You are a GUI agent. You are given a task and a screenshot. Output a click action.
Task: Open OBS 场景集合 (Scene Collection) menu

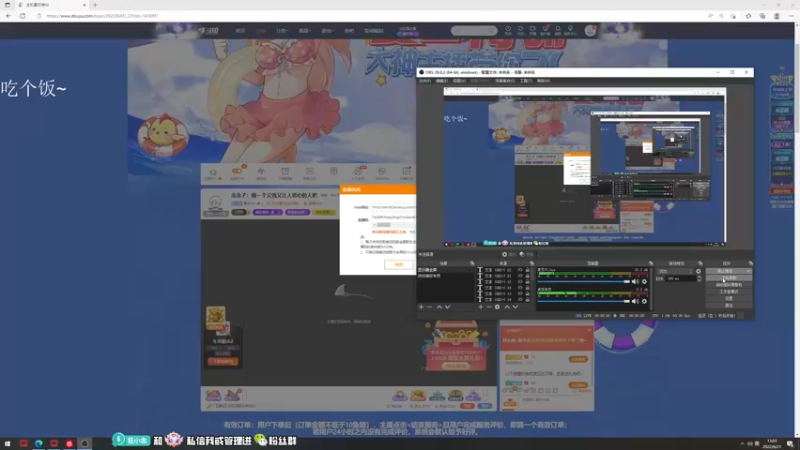(x=505, y=81)
